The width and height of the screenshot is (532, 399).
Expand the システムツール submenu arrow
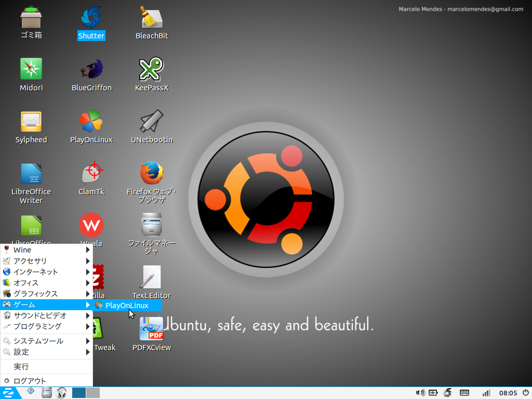click(87, 341)
